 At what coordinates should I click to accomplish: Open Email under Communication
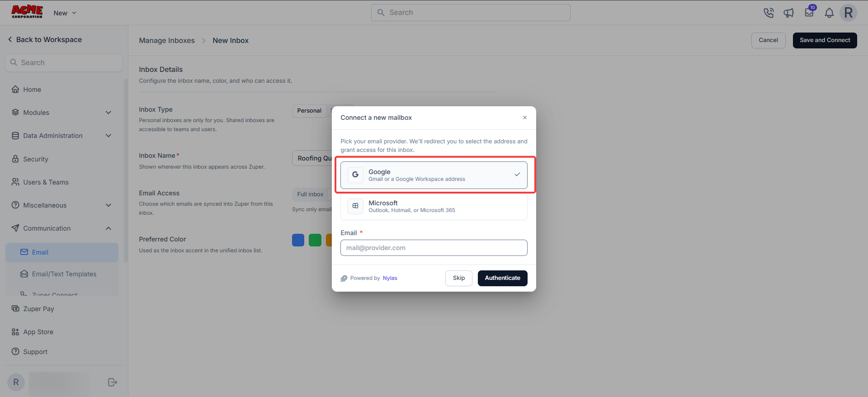(62, 252)
